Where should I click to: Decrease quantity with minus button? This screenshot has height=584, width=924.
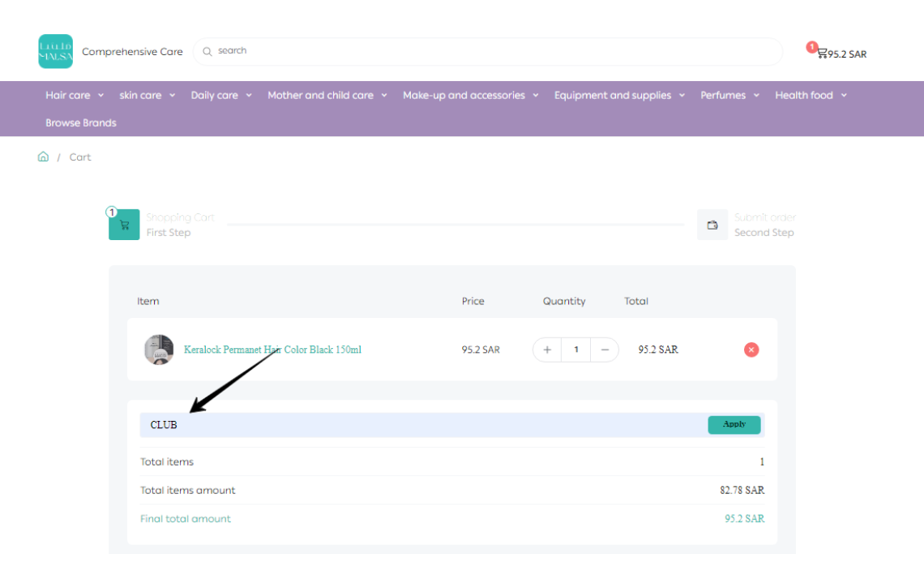tap(605, 350)
